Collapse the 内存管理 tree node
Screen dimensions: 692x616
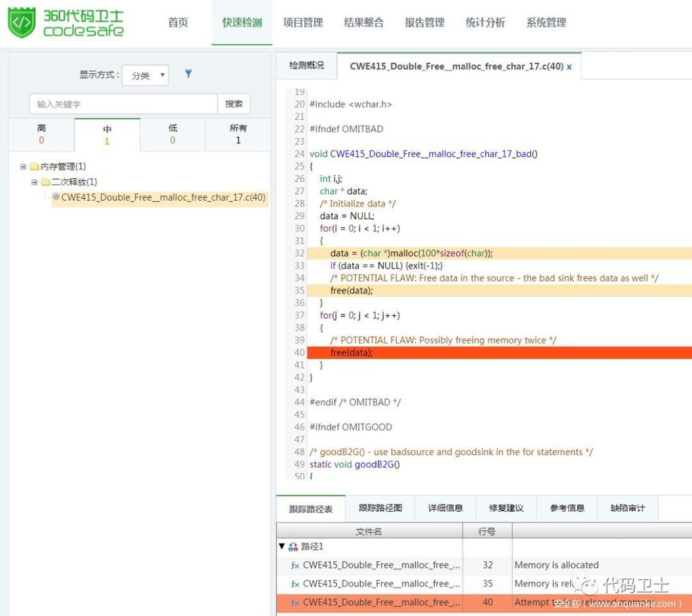point(24,166)
